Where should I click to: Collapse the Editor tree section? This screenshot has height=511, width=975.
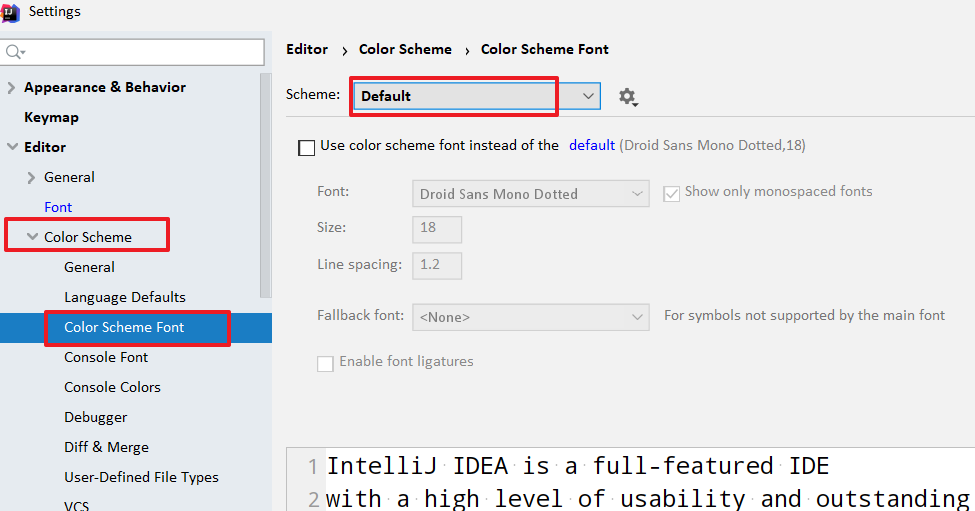click(x=12, y=147)
